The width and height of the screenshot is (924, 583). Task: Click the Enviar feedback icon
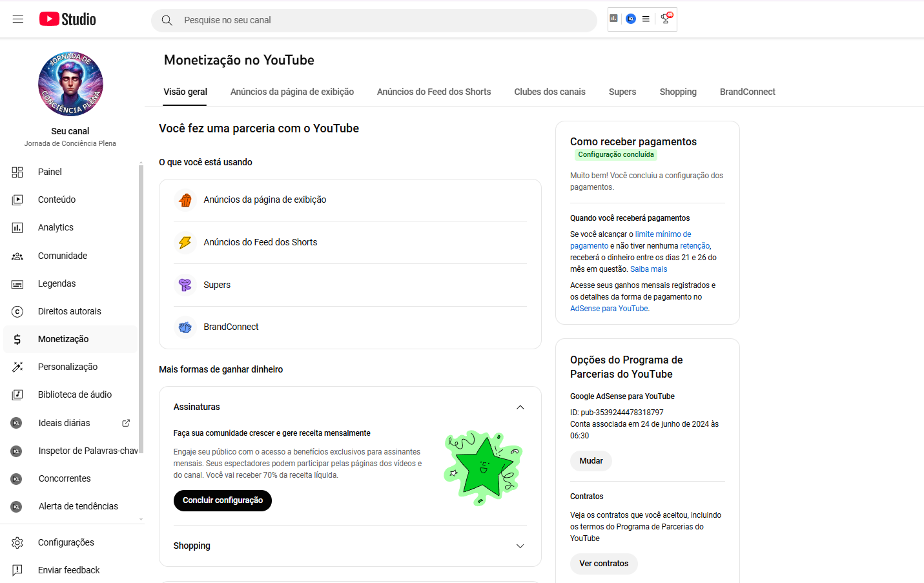click(x=17, y=570)
